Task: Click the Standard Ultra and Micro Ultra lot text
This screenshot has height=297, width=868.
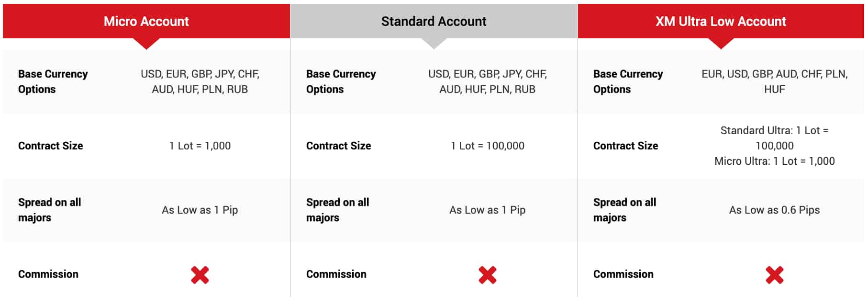Action: click(x=774, y=146)
